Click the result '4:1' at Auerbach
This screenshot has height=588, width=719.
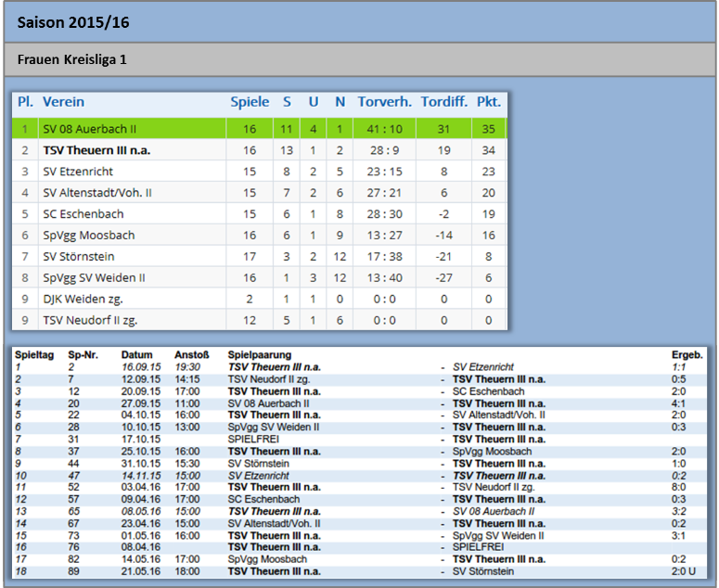(679, 403)
